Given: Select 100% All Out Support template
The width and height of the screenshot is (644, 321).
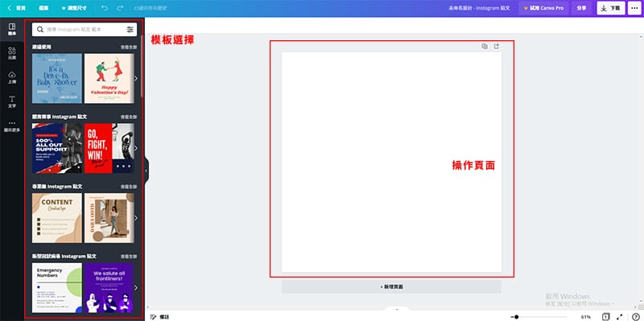Looking at the screenshot, I should coord(57,148).
